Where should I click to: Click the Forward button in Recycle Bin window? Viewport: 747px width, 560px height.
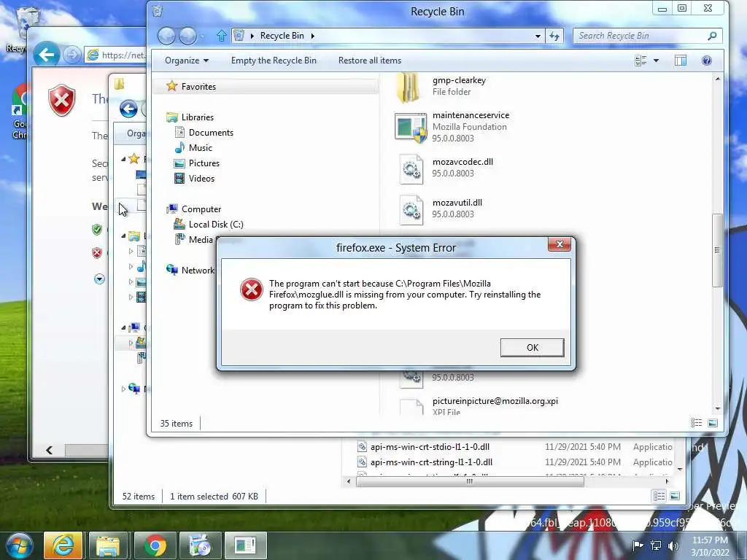point(187,36)
